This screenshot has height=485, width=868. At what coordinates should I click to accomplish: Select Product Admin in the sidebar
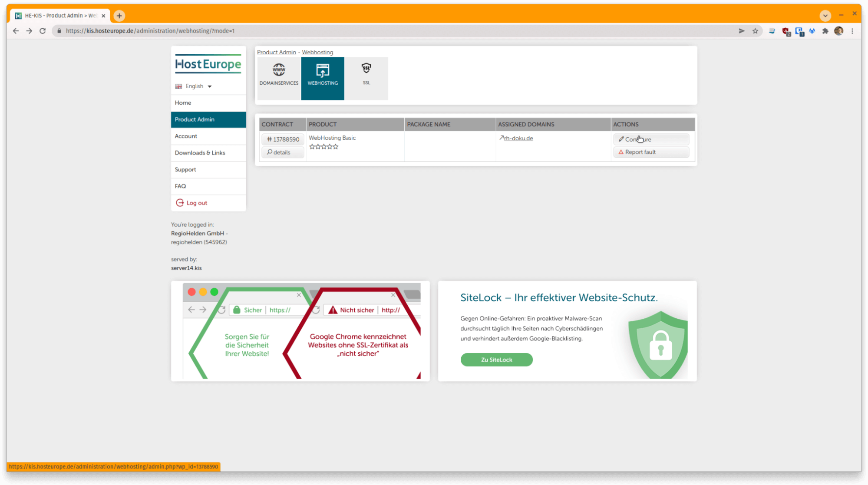click(208, 119)
